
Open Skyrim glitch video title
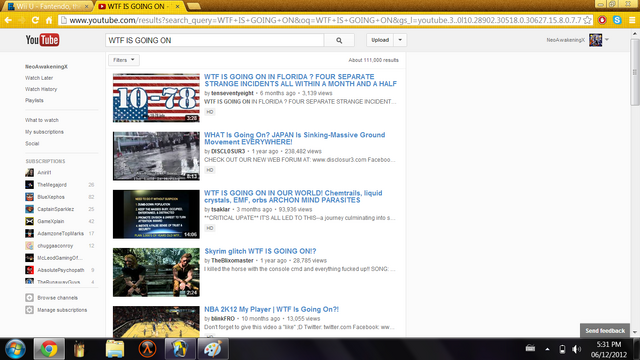pos(260,251)
